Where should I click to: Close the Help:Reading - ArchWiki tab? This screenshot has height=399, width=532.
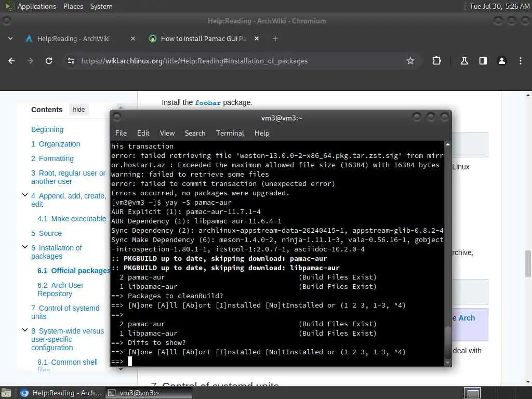[133, 38]
